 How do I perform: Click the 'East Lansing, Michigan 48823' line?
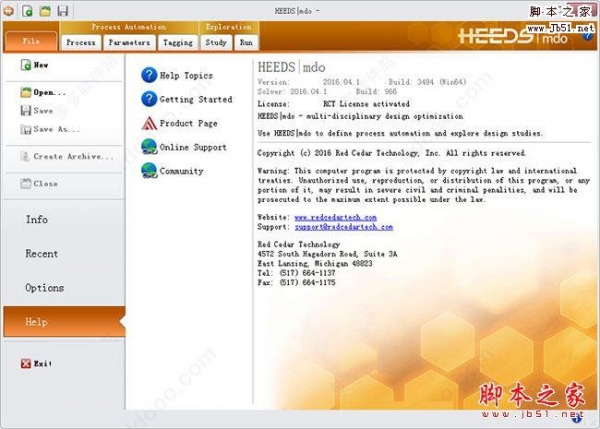(x=315, y=263)
